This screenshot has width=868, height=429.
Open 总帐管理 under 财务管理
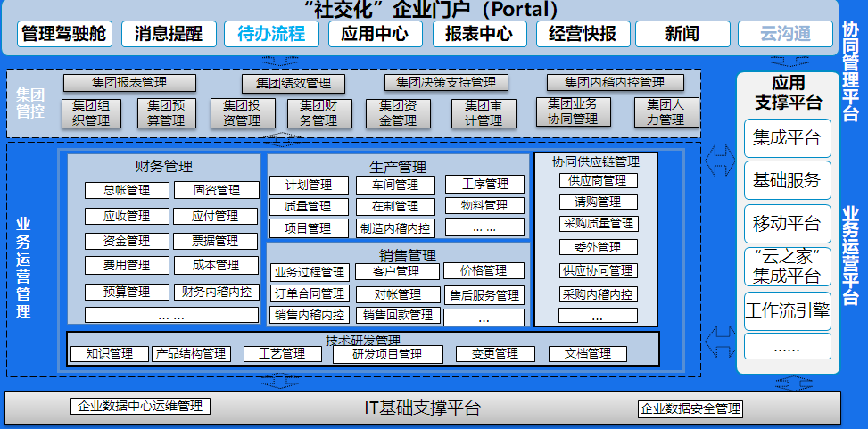126,190
